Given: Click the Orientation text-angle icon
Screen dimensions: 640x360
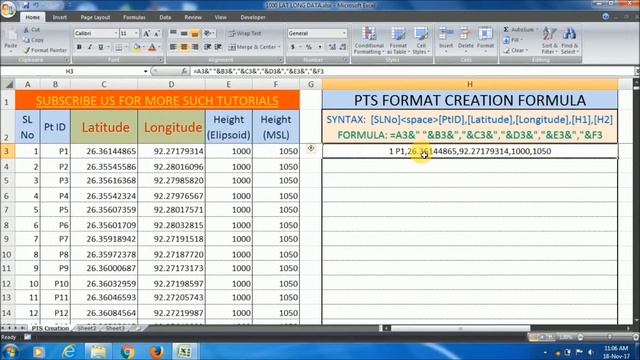Looking at the screenshot, I should (x=208, y=33).
